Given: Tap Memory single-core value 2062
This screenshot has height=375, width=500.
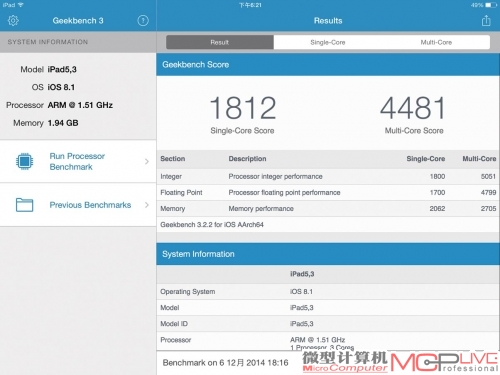Looking at the screenshot, I should [437, 208].
